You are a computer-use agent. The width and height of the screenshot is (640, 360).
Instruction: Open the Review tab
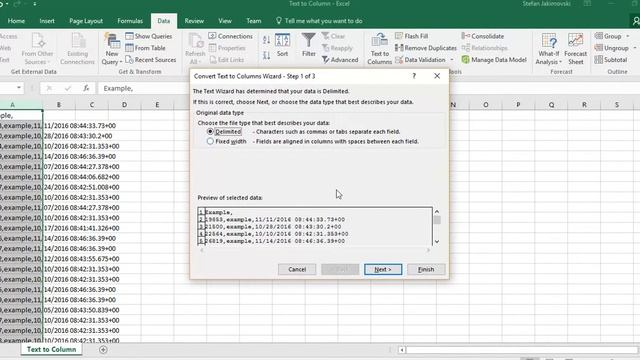click(x=194, y=21)
